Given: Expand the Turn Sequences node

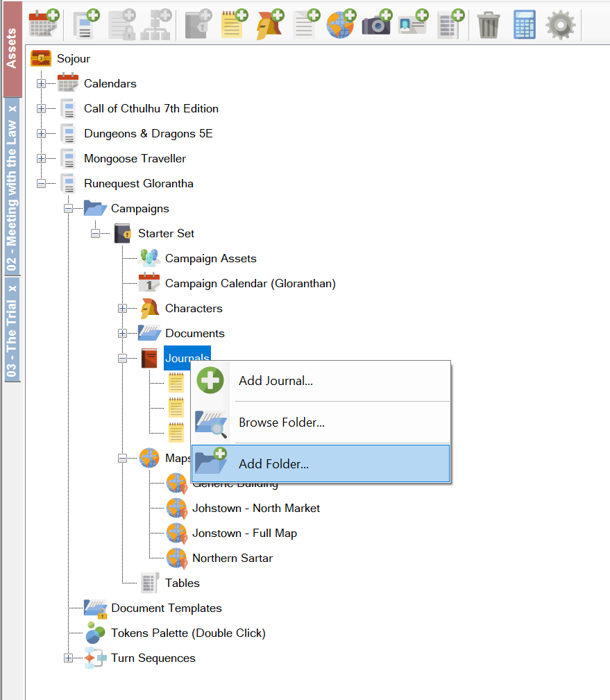Looking at the screenshot, I should (x=69, y=658).
